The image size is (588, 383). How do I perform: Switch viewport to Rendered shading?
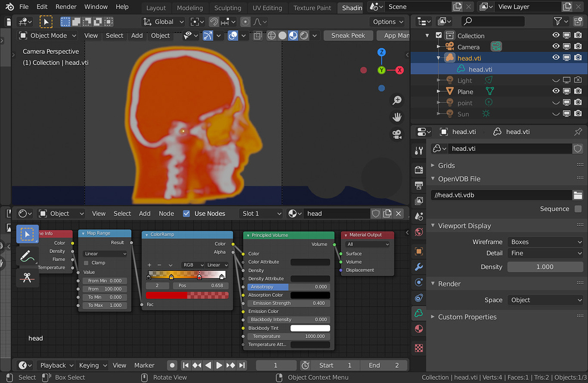coord(303,35)
